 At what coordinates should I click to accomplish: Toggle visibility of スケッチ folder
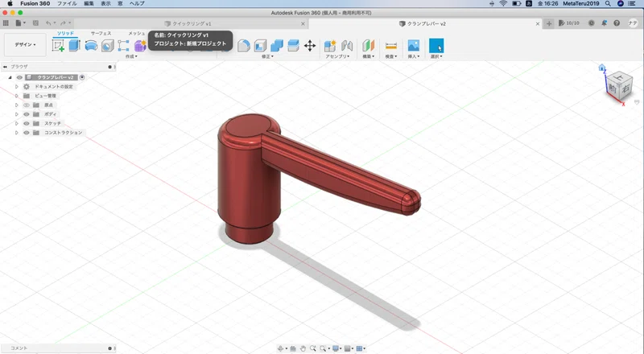tap(27, 124)
